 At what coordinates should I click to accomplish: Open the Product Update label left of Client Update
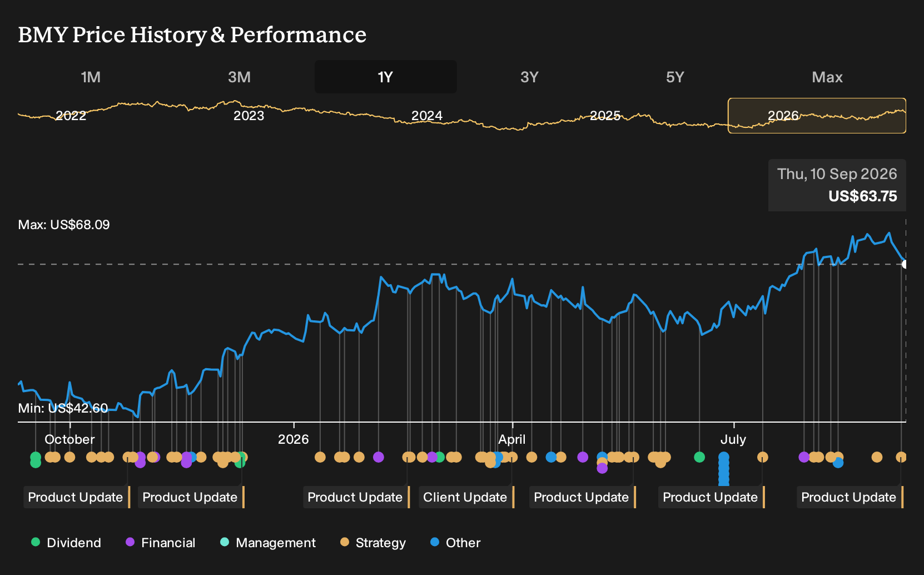click(x=356, y=497)
